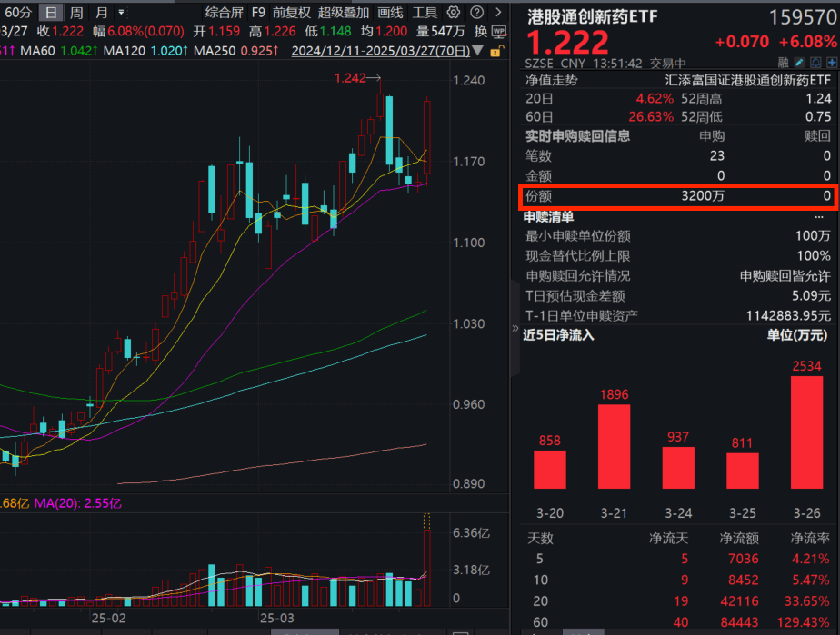This screenshot has height=635, width=840.
Task: Click the 融 margin indicator icon
Action: 785,62
